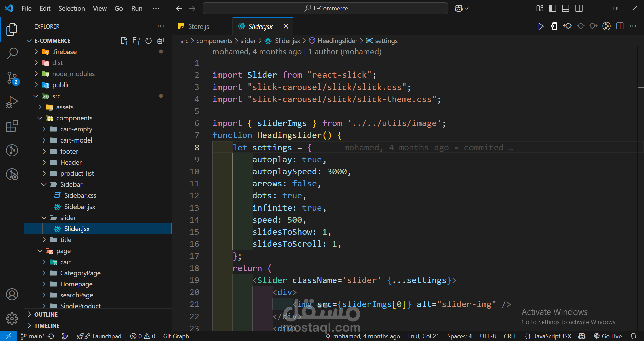Open editor more actions ellipsis
Screen dimensions: 644x341
(633, 26)
